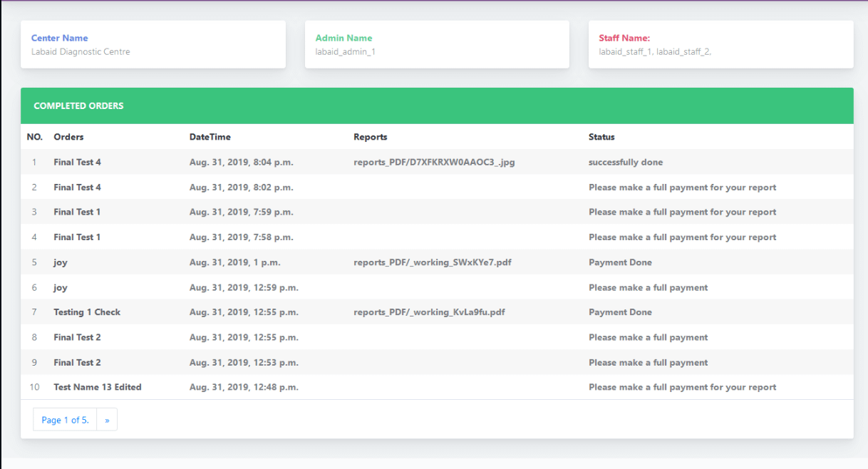The width and height of the screenshot is (868, 469).
Task: Click the 'Final Test 1' order in row 3
Action: point(77,212)
